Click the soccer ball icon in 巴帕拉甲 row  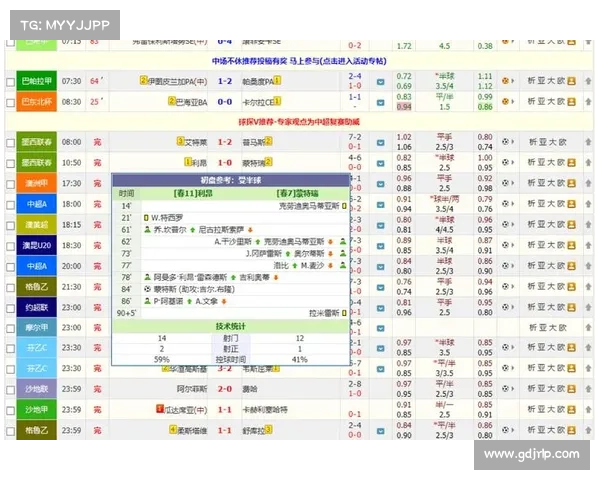click(507, 81)
